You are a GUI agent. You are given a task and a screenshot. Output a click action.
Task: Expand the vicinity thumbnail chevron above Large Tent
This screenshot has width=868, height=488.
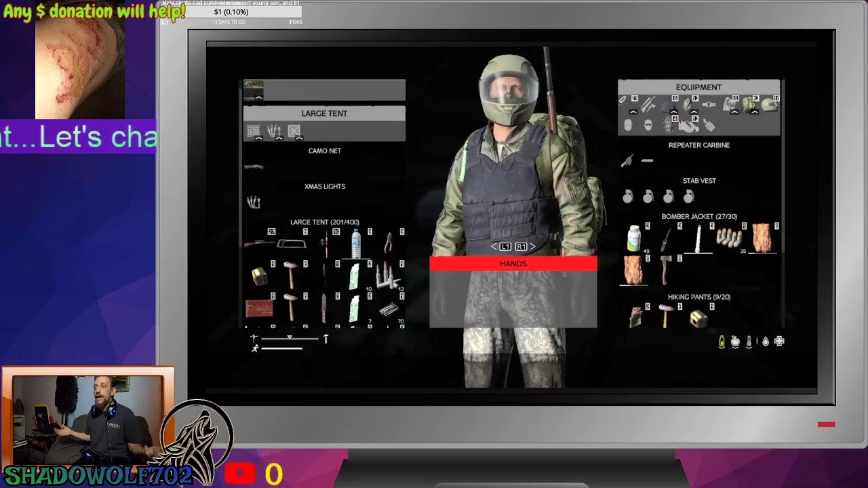coord(258,98)
